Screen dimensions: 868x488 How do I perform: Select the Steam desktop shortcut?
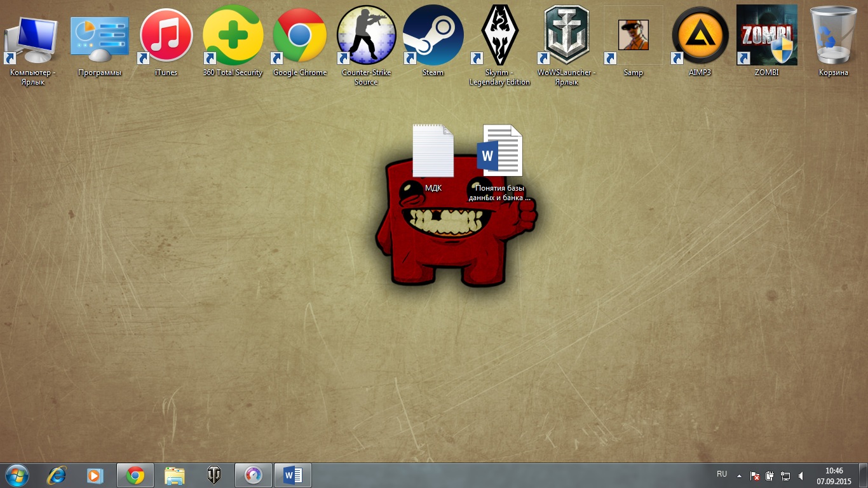pyautogui.click(x=433, y=42)
